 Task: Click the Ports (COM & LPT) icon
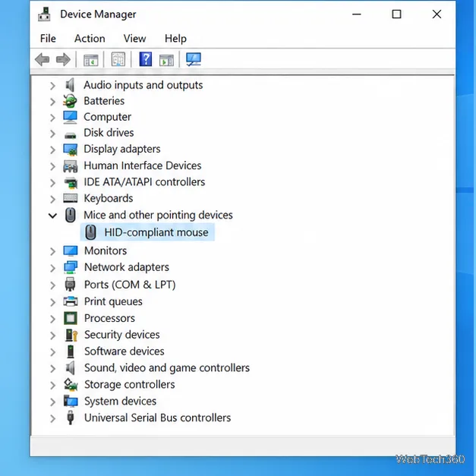pyautogui.click(x=70, y=284)
